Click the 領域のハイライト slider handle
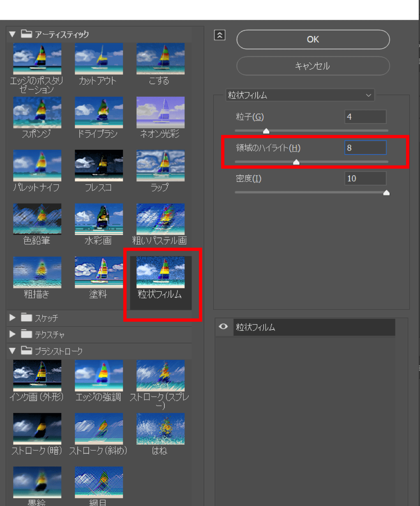Screen dimensions: 420x506 [296, 162]
